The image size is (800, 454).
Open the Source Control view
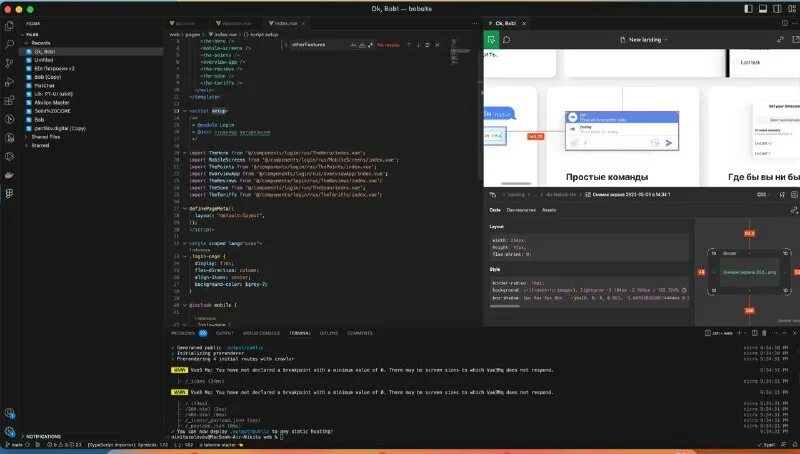point(9,63)
